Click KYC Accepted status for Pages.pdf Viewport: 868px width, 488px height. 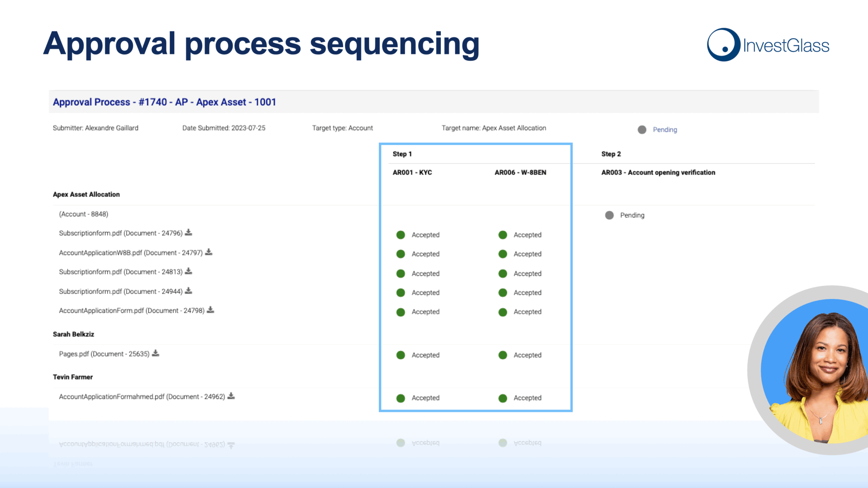click(x=418, y=355)
